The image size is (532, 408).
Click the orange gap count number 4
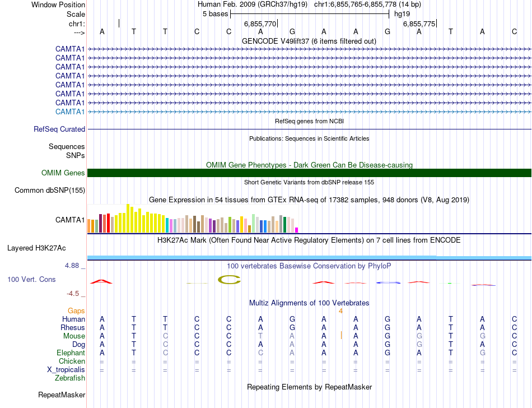tap(340, 310)
